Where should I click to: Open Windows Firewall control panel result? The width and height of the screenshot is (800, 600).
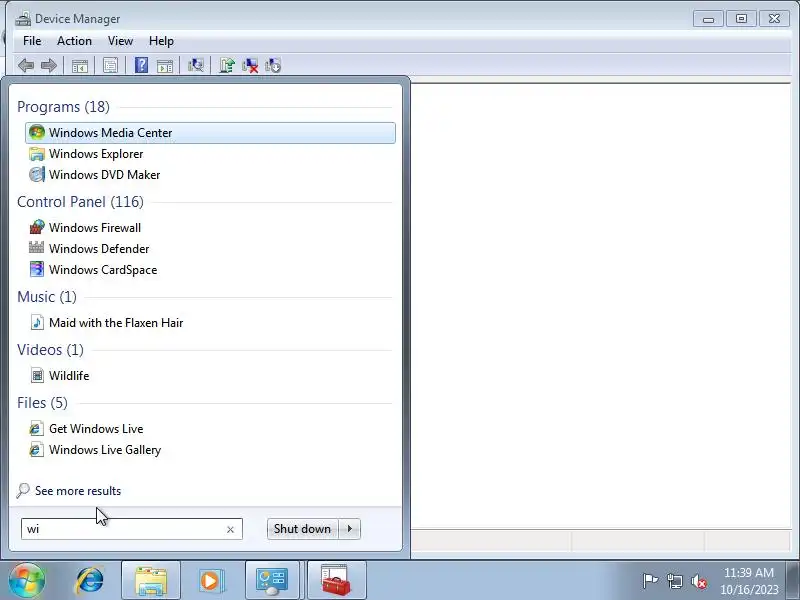210,228
